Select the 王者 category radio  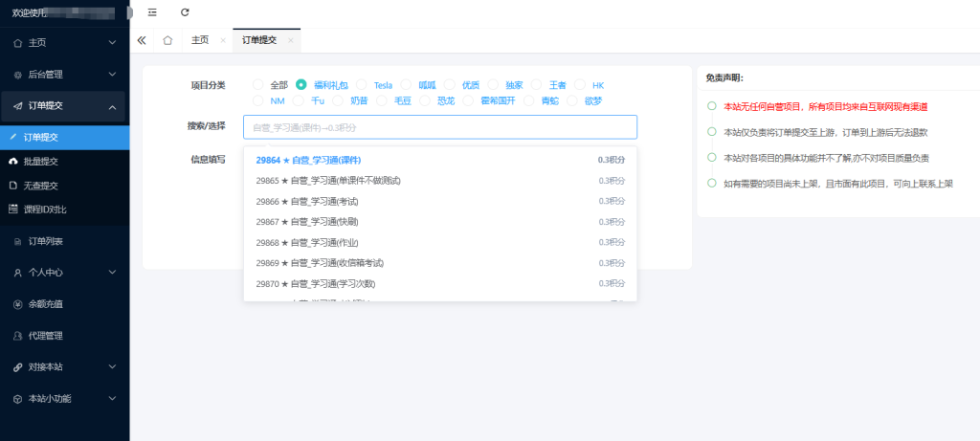(536, 84)
